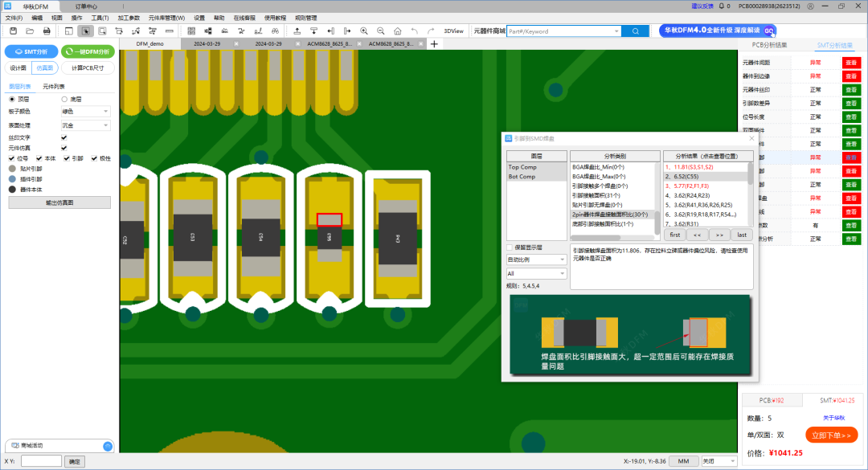Click the measure/ruler icon on the toolbar

click(169, 31)
